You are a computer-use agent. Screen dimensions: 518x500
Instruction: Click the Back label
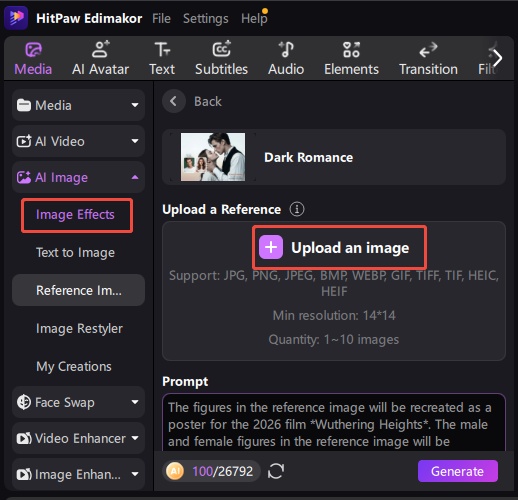208,101
